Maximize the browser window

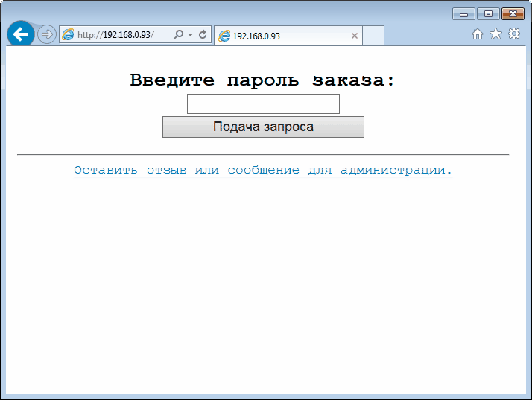pyautogui.click(x=488, y=14)
